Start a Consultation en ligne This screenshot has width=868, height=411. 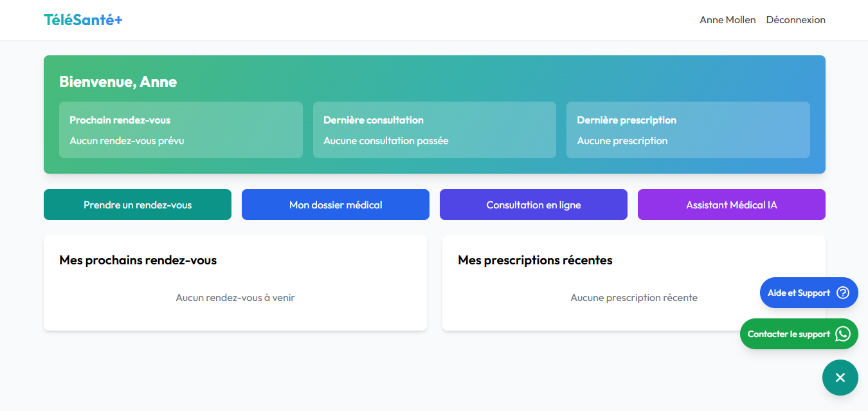pos(533,205)
